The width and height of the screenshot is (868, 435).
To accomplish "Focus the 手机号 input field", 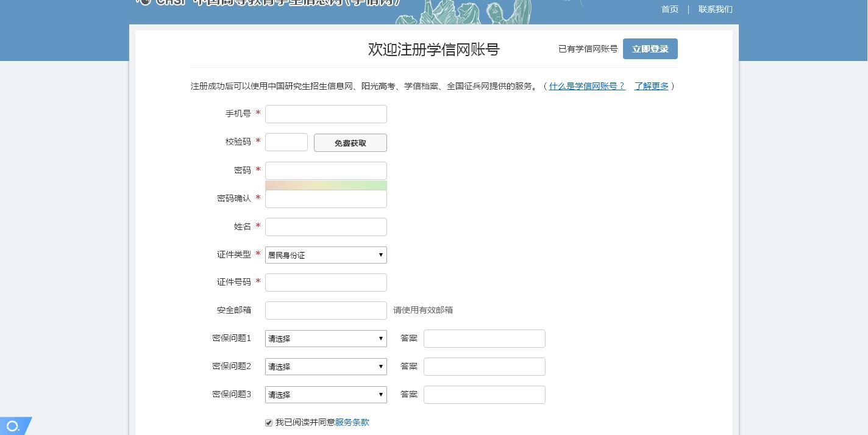I will coord(325,114).
